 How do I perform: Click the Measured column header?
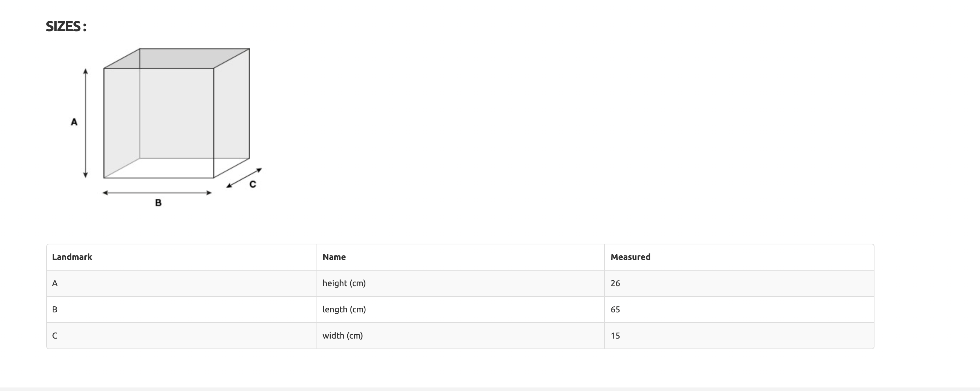631,257
